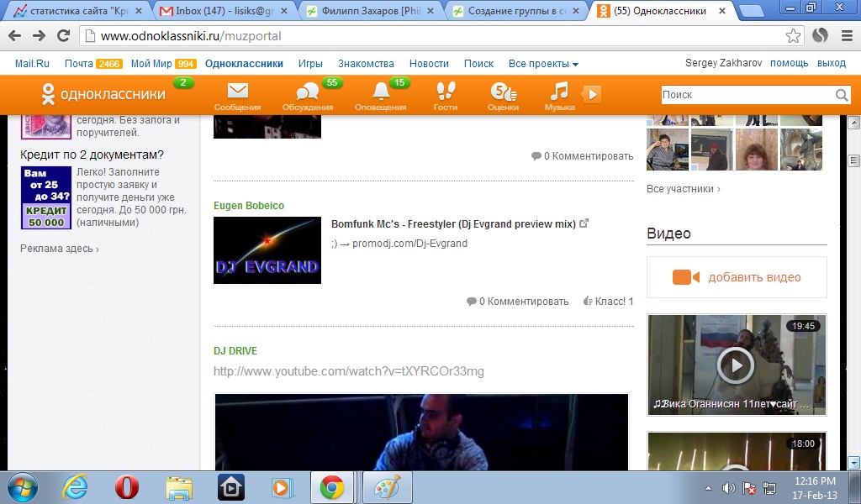Click the orange play button beside Музыка

click(591, 94)
